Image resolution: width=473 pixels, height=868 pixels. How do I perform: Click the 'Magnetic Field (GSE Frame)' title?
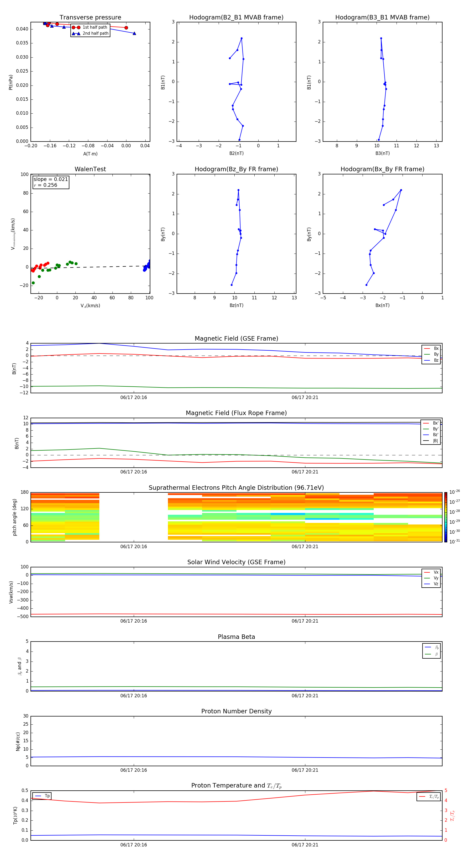tap(236, 339)
